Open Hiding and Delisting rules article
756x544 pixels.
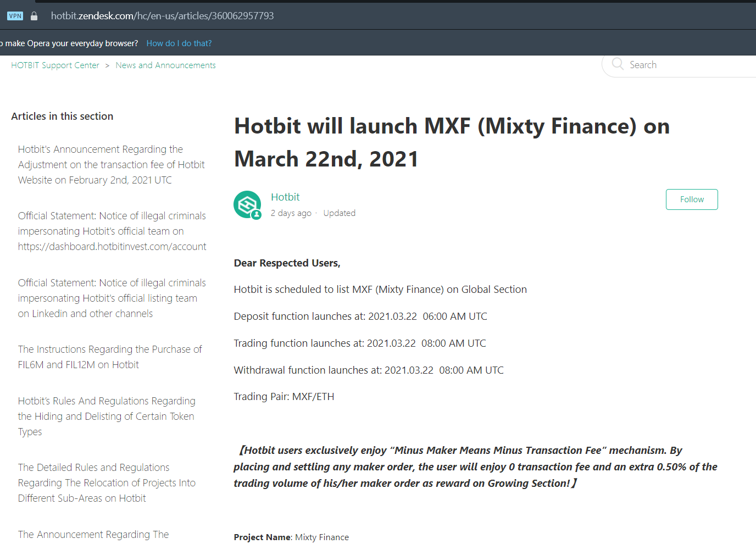click(x=107, y=417)
